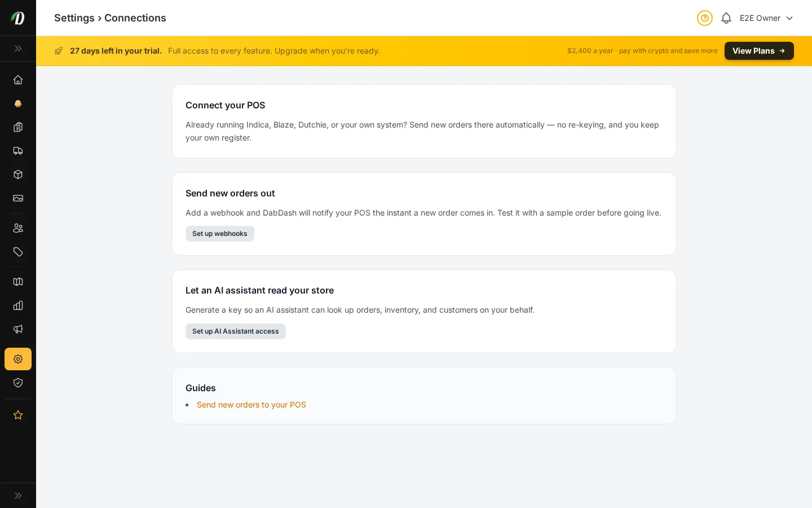Click the Settings breadcrumb text
Screen dimensions: 812x508
tap(74, 18)
